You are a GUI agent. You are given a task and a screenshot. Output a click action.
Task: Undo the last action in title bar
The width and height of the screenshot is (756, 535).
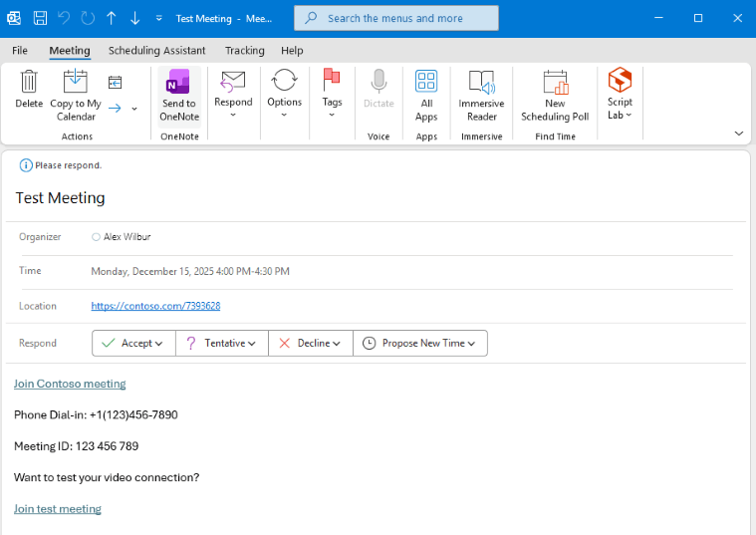click(x=64, y=18)
